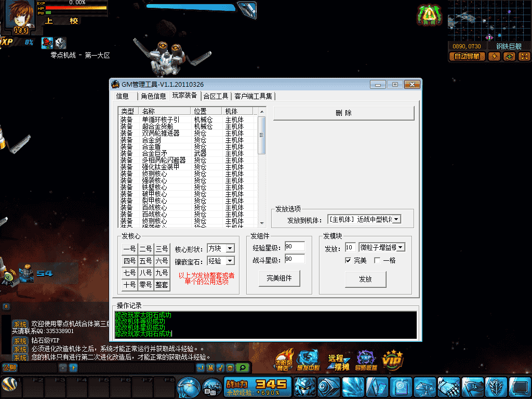The width and height of the screenshot is (532, 399).
Task: Click the handshake icon in bottom bar
Action: tap(448, 387)
